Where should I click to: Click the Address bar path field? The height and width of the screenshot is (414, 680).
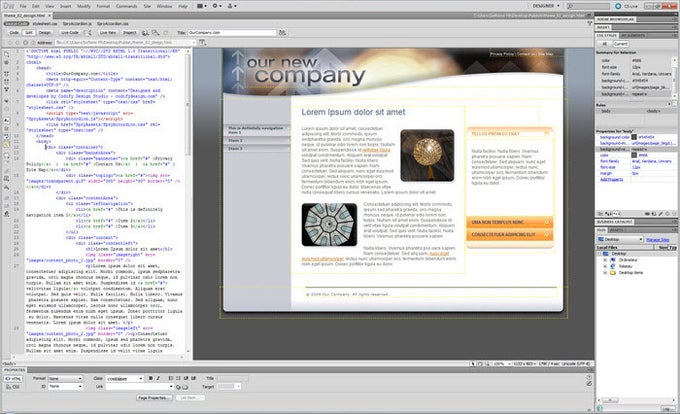[x=126, y=42]
